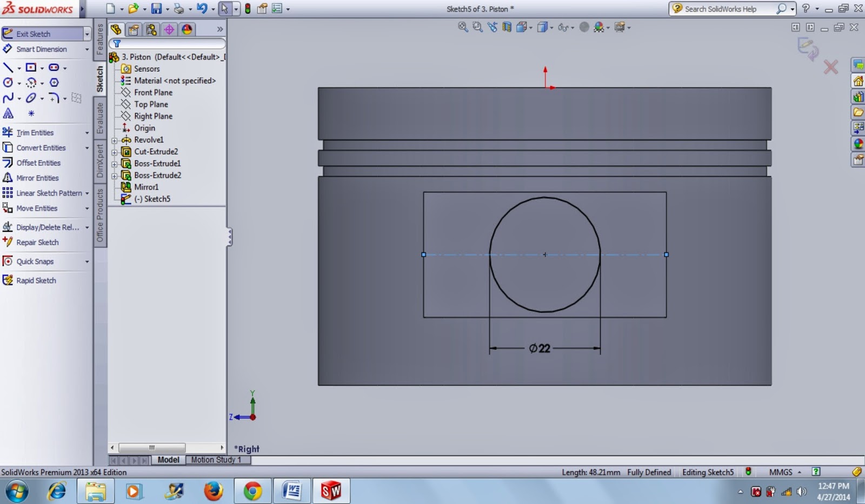The height and width of the screenshot is (504, 865).
Task: Expand the Revolve1 feature node
Action: coord(114,140)
